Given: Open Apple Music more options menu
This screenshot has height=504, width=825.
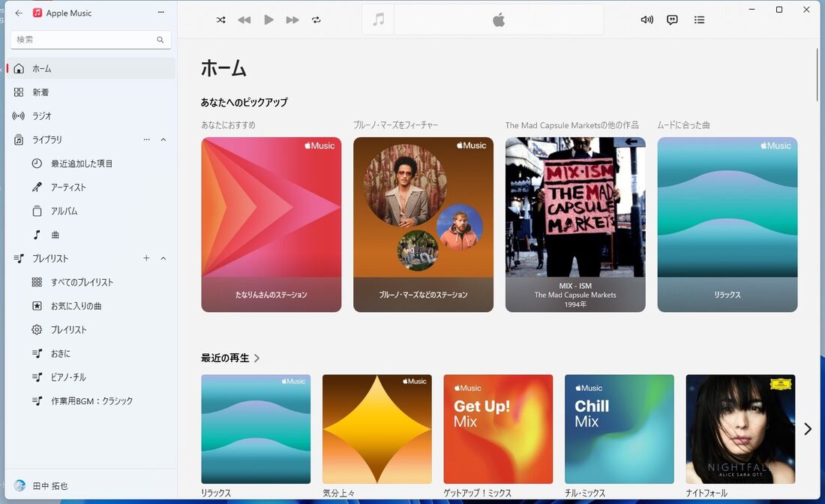Looking at the screenshot, I should [x=161, y=13].
